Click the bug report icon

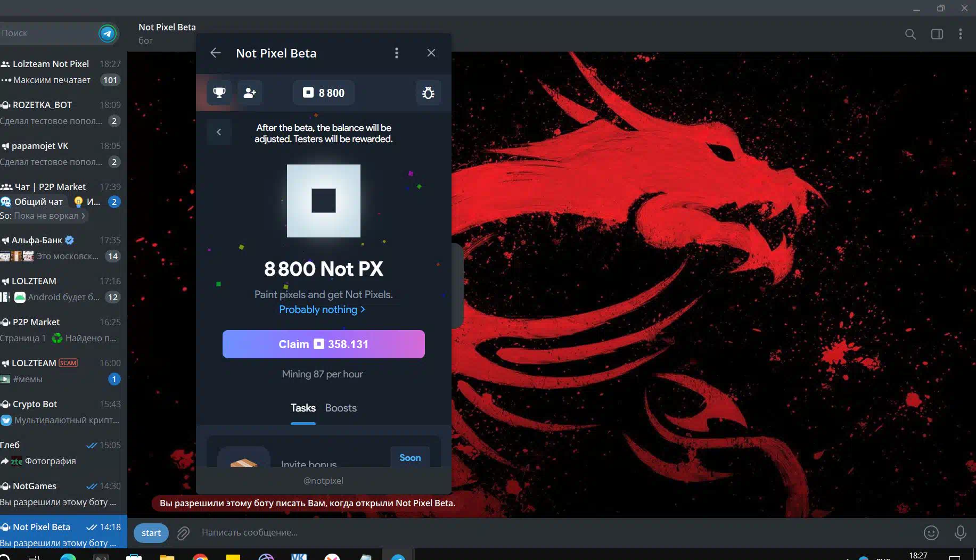tap(428, 93)
